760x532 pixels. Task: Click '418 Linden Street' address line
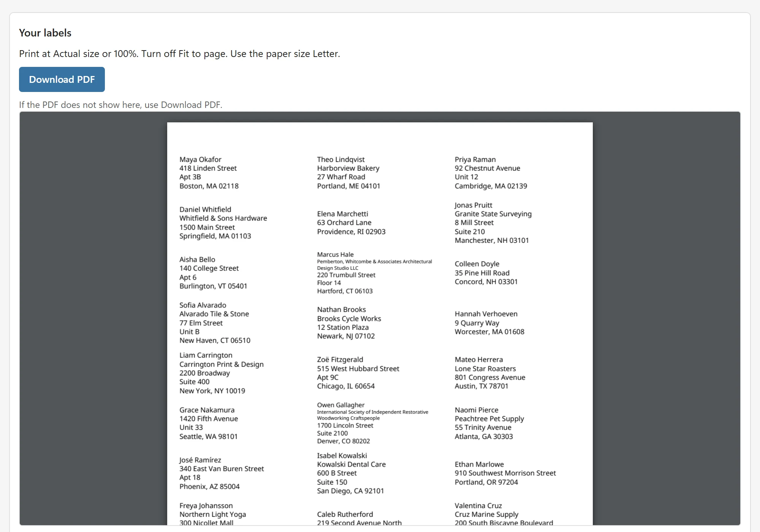(208, 168)
